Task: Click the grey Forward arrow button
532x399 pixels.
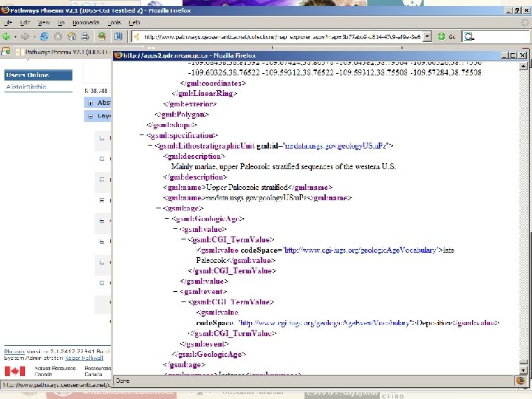Action: 25,36
